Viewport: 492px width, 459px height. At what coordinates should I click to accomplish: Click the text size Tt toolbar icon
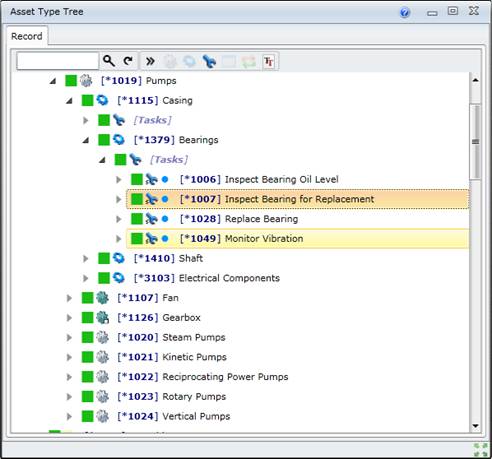click(x=269, y=62)
